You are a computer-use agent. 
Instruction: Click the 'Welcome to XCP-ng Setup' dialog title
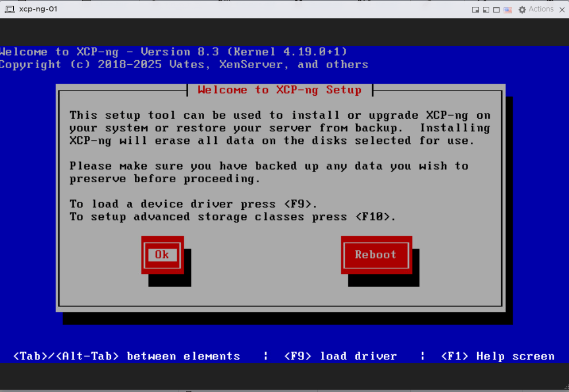279,90
